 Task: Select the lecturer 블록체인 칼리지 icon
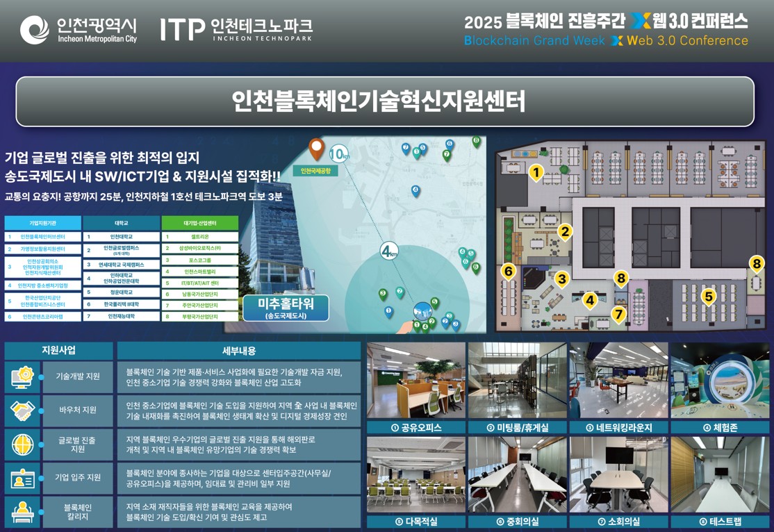pos(23,508)
